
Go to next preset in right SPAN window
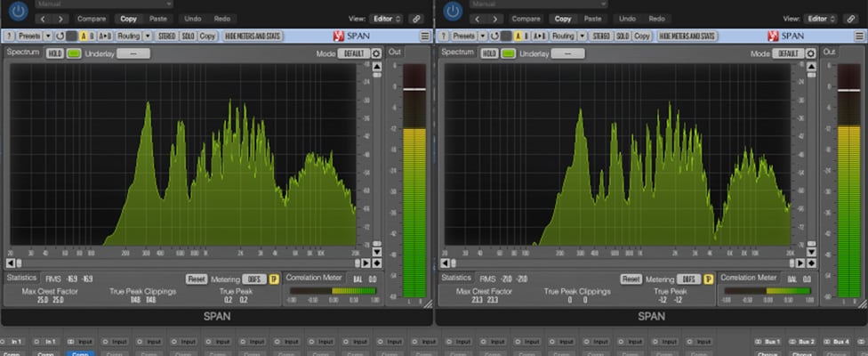point(495,19)
